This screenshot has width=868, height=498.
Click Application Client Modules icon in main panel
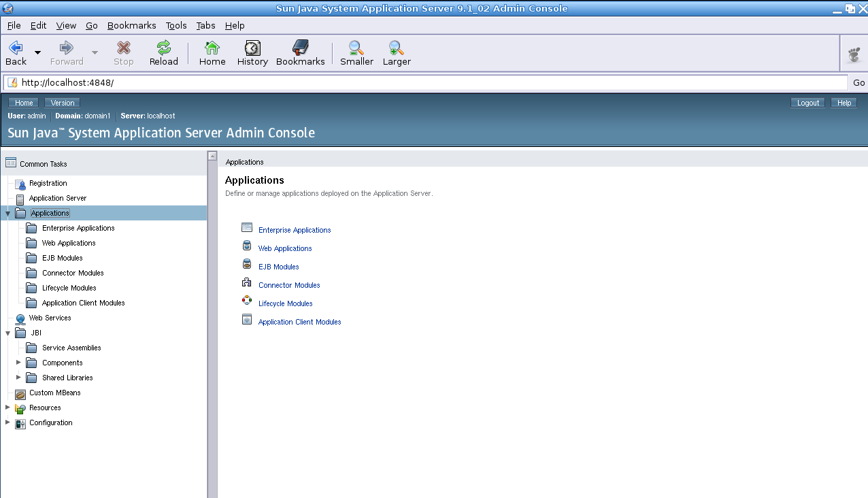click(x=247, y=319)
